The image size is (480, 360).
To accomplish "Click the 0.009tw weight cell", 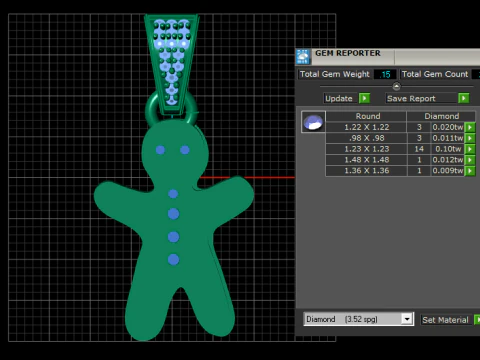I will [447, 171].
